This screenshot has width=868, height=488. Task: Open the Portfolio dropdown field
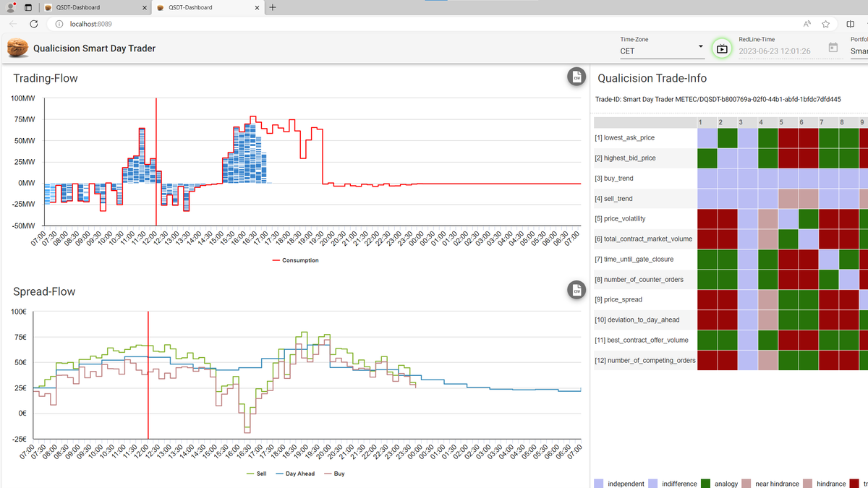pos(859,48)
